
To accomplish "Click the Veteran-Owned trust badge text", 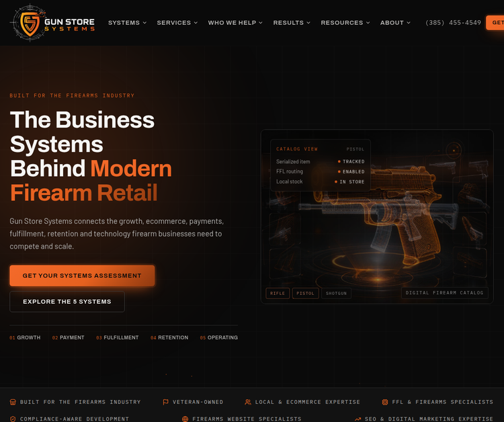I will pos(198,402).
